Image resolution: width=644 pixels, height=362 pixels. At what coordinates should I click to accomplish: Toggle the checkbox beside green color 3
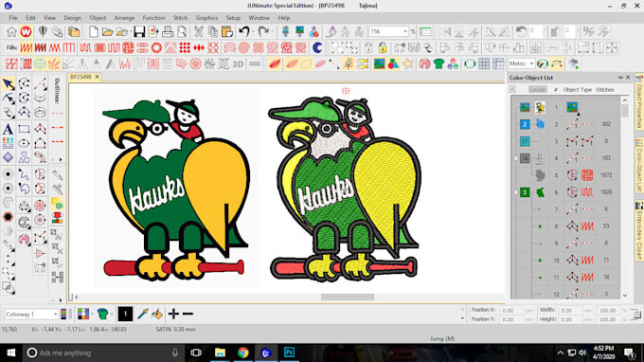(516, 192)
